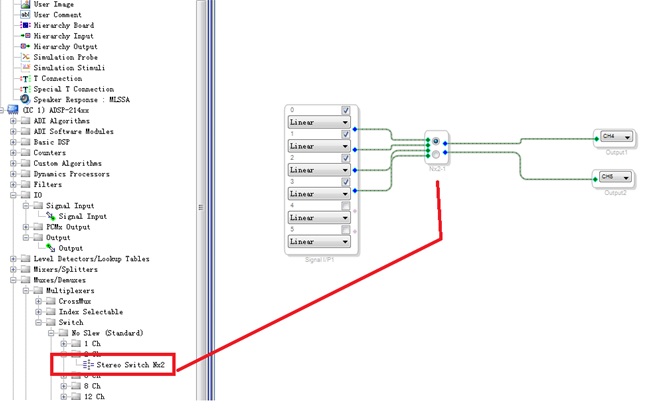Uncheck channel 3 in Signal I/P1

(345, 182)
